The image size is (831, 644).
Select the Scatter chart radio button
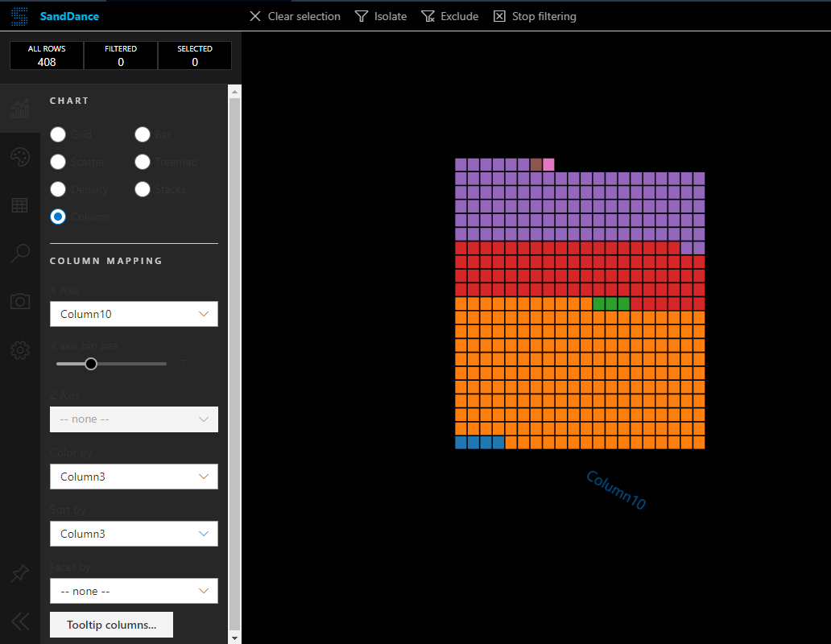(58, 162)
